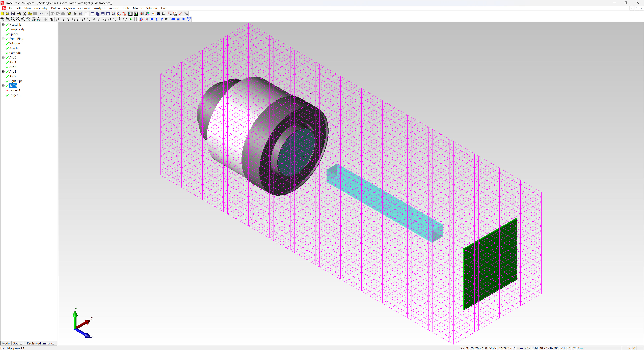Click the Open file folder icon
This screenshot has width=644, height=350.
pyautogui.click(x=8, y=13)
